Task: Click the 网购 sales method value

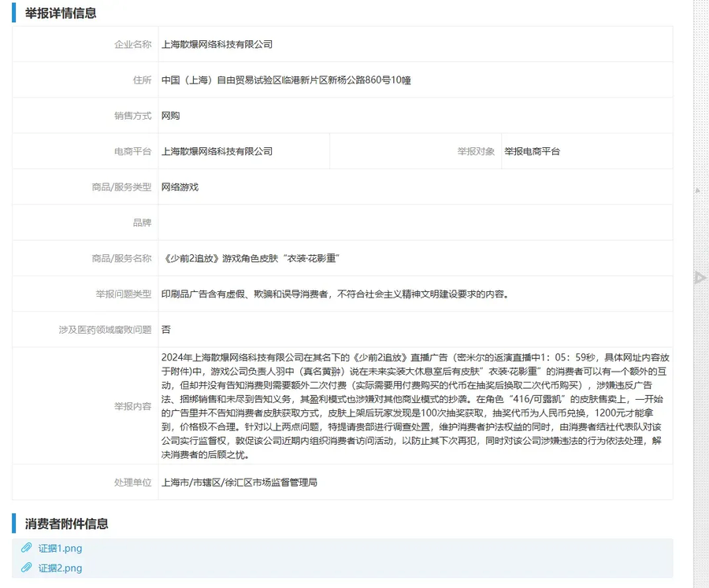Action: pos(170,116)
